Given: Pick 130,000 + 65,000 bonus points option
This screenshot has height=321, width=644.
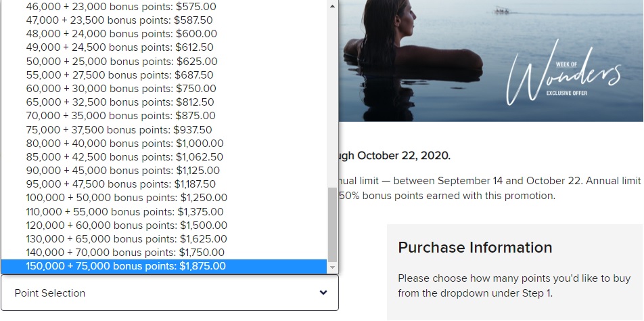Looking at the screenshot, I should coord(126,239).
